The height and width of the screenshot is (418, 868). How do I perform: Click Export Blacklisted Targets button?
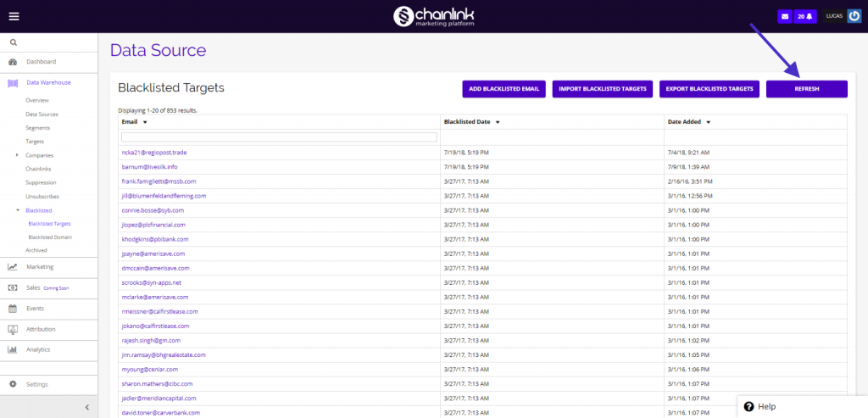click(x=709, y=88)
